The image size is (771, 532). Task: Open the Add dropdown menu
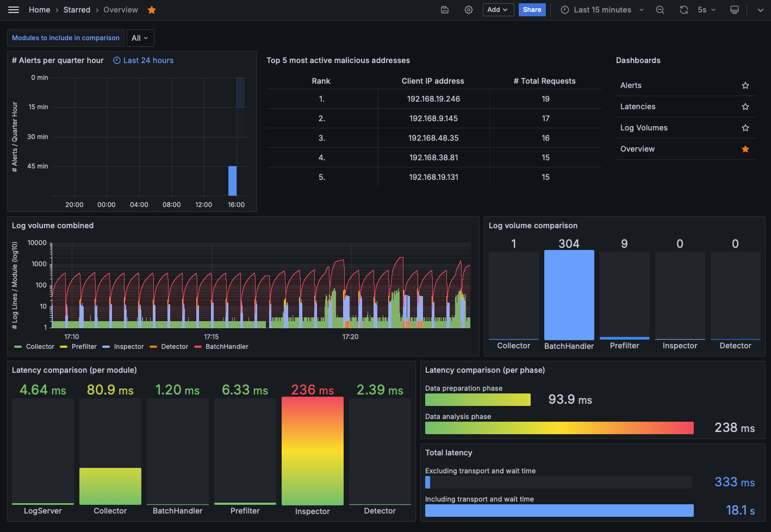coord(498,10)
